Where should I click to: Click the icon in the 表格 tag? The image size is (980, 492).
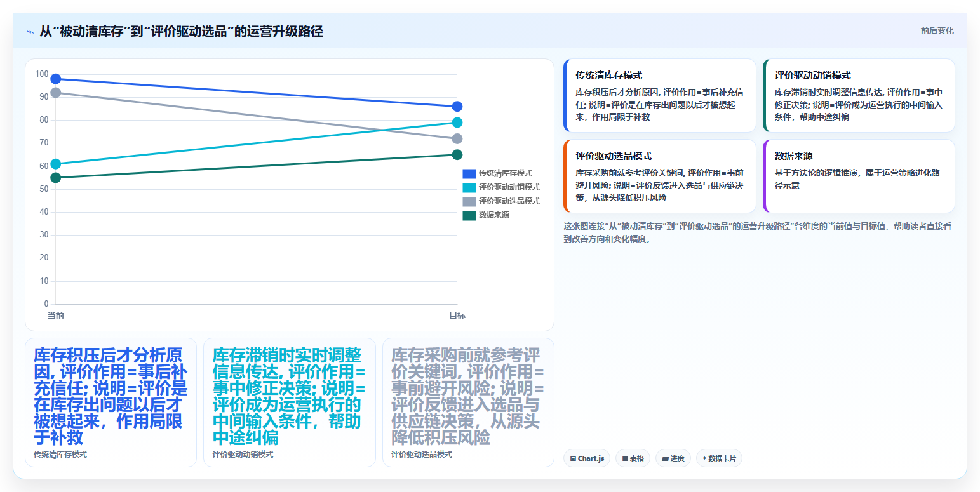click(625, 458)
